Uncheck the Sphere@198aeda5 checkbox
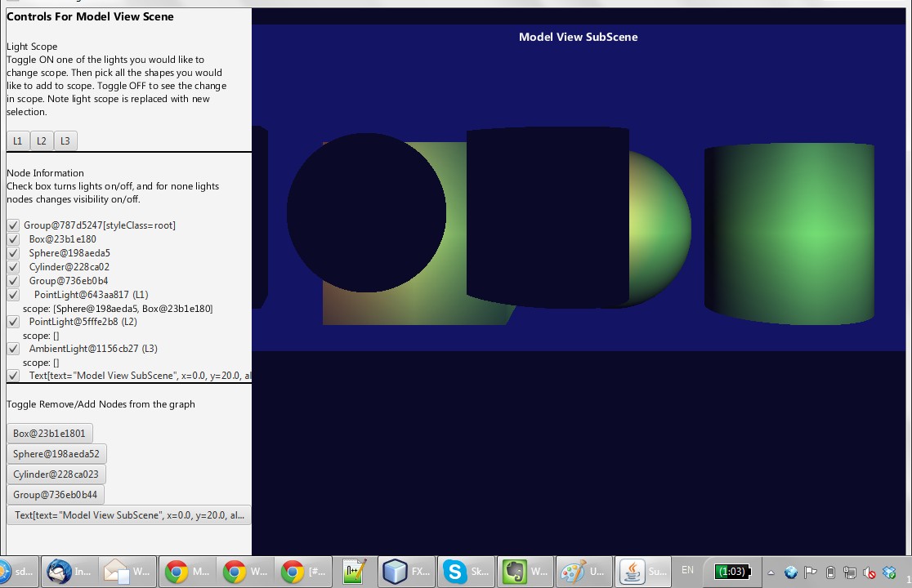 13,253
